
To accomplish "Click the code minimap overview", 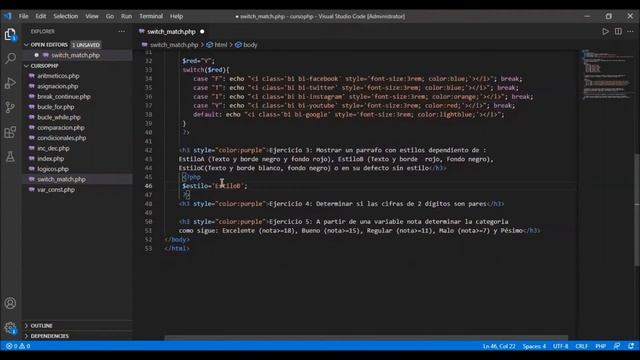I will [606, 76].
